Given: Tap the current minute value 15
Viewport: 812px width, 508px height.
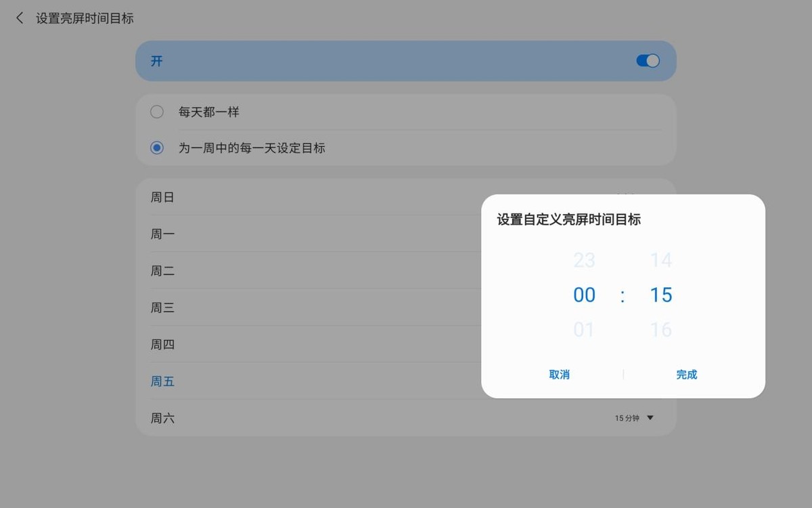Looking at the screenshot, I should click(x=661, y=295).
